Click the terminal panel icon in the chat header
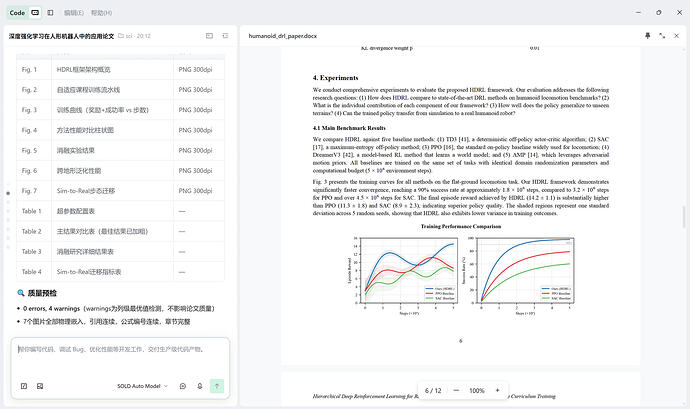690x409 pixels. coord(209,36)
